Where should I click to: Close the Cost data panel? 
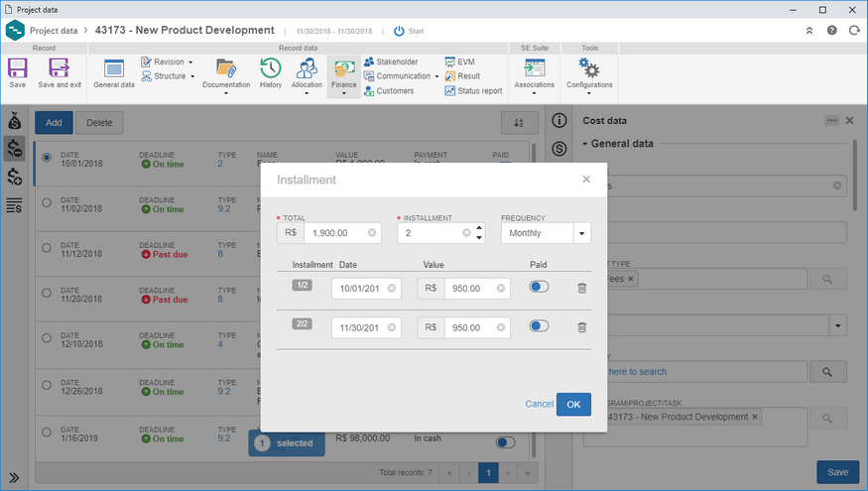point(850,120)
